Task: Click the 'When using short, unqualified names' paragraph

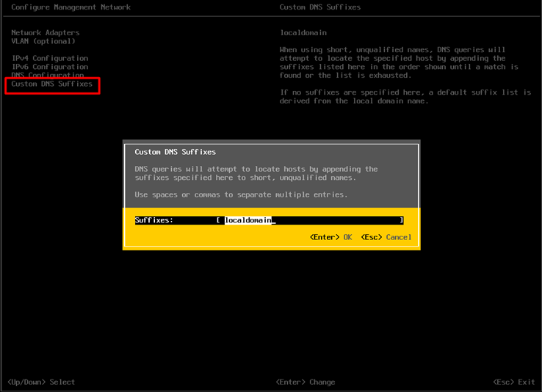Action: point(399,62)
